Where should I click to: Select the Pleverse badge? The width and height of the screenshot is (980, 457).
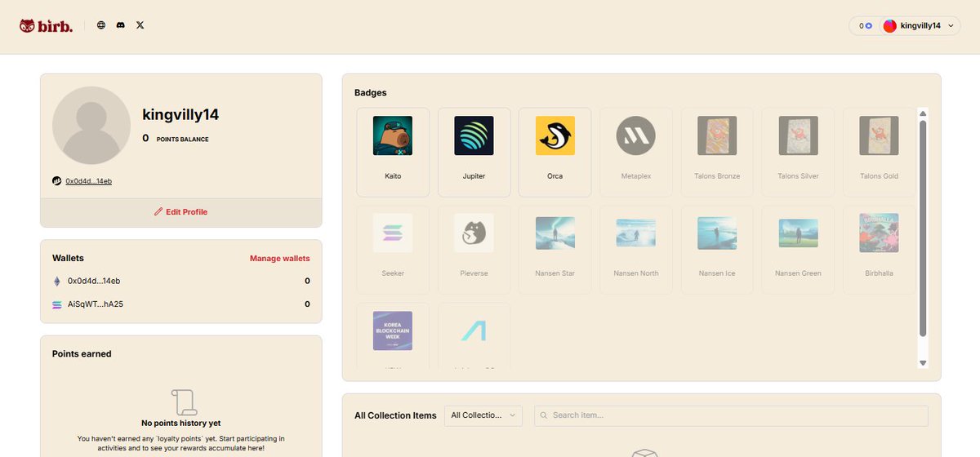[x=474, y=250]
